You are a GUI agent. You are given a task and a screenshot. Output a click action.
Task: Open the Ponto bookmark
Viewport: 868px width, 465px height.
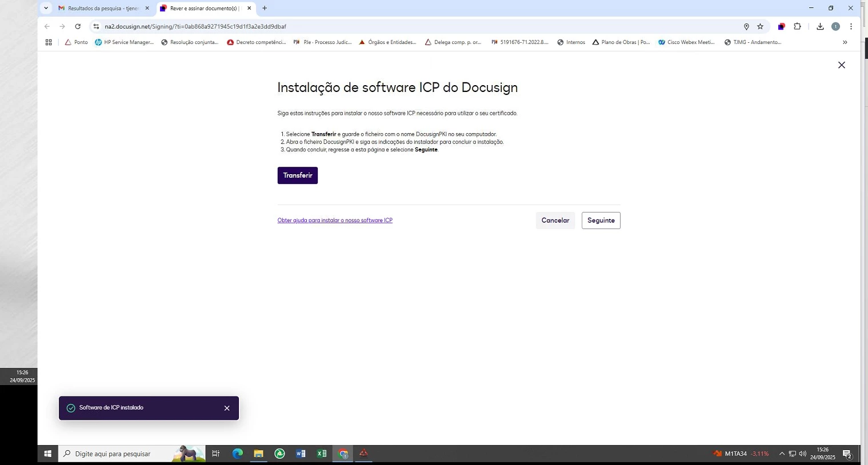click(x=76, y=42)
